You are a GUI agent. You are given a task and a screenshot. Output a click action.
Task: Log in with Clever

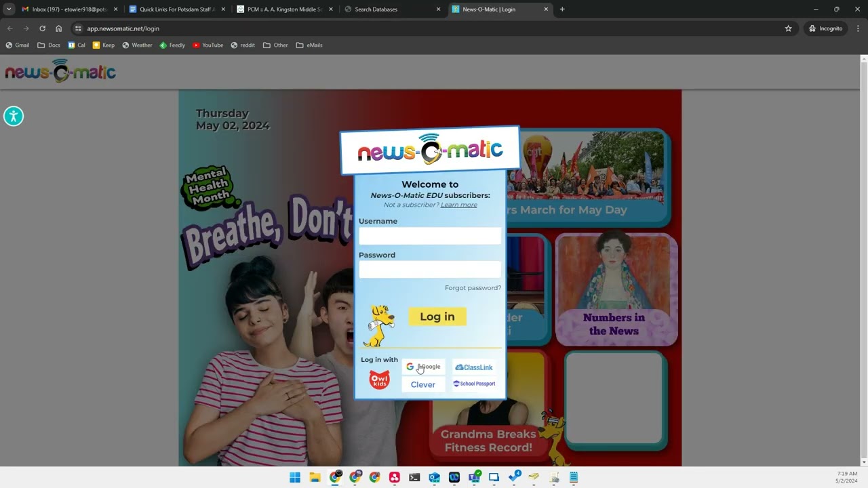pyautogui.click(x=423, y=384)
